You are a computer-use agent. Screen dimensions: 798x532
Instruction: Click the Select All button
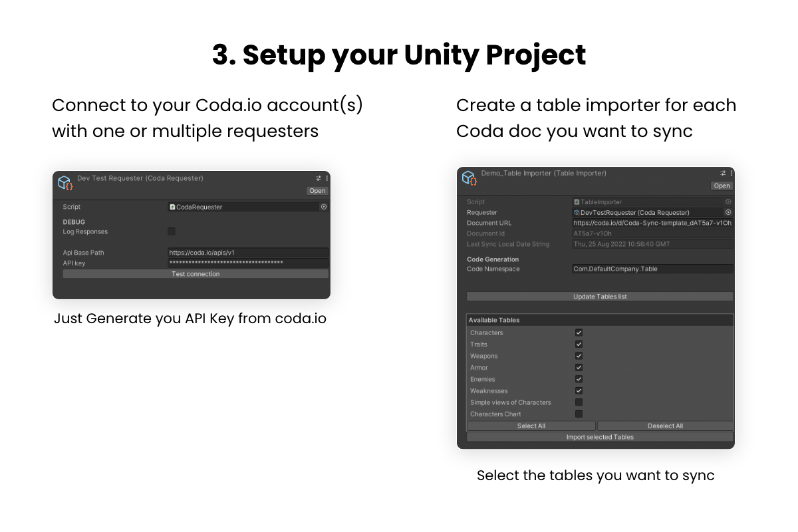tap(531, 426)
